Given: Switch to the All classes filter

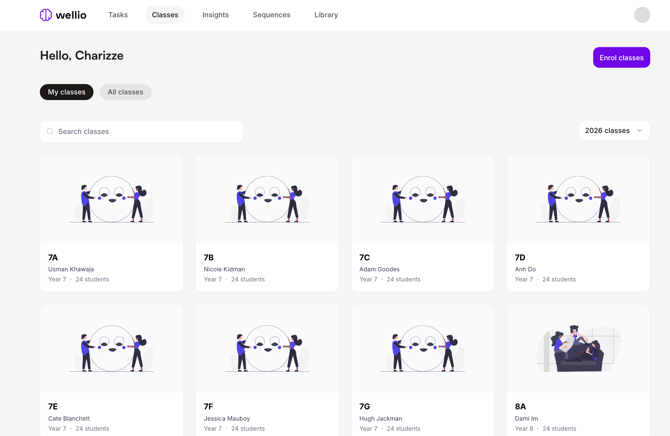Looking at the screenshot, I should (125, 92).
